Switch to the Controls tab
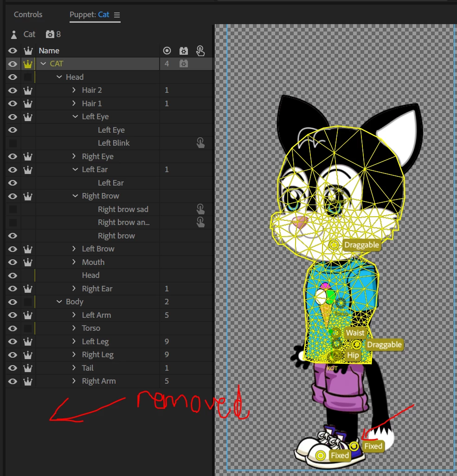This screenshot has height=476, width=457. [x=28, y=14]
